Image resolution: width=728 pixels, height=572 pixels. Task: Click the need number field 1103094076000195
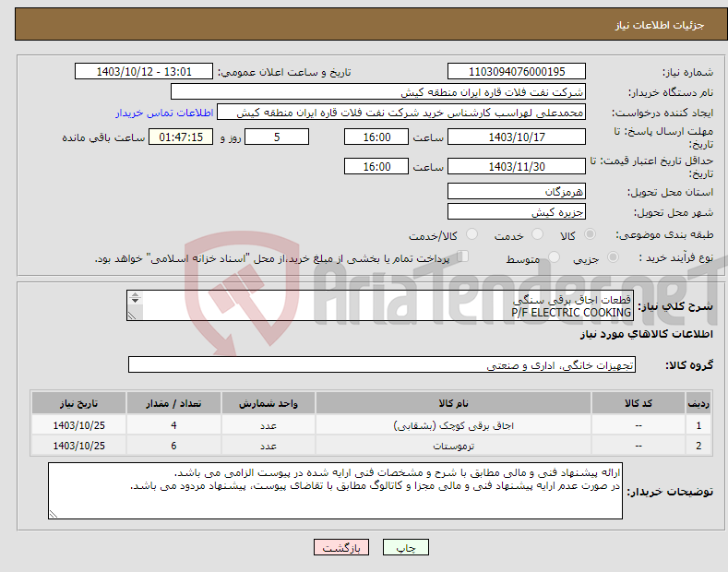517,72
